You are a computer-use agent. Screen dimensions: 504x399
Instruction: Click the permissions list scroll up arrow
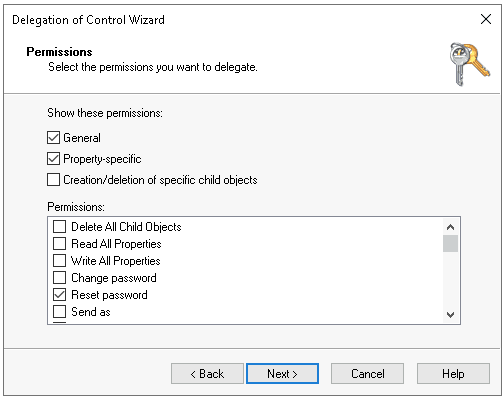point(450,227)
